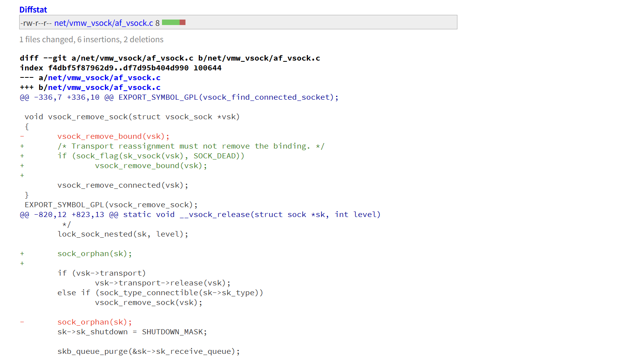Click the hunk header for line 336
Screen dimensions: 619x364
179,97
